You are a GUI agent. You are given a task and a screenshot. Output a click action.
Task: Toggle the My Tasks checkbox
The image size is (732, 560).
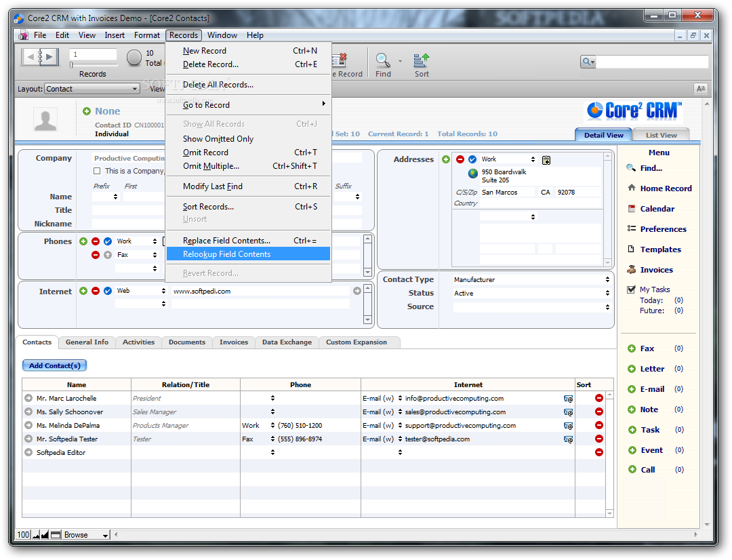[x=631, y=289]
